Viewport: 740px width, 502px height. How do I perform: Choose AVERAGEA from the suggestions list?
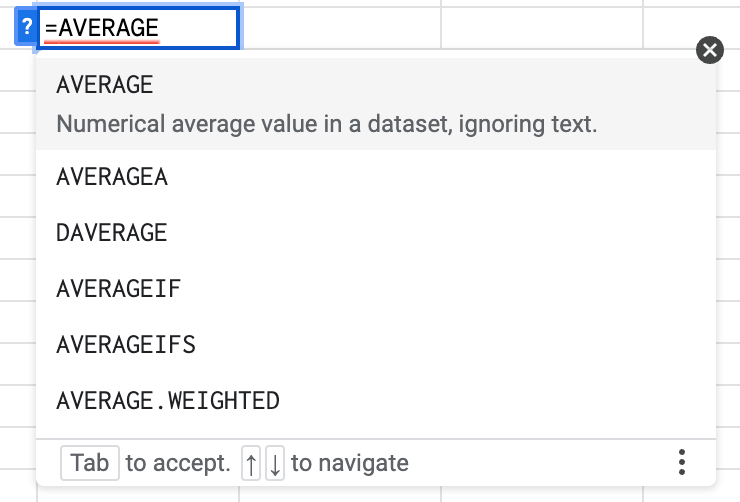112,178
